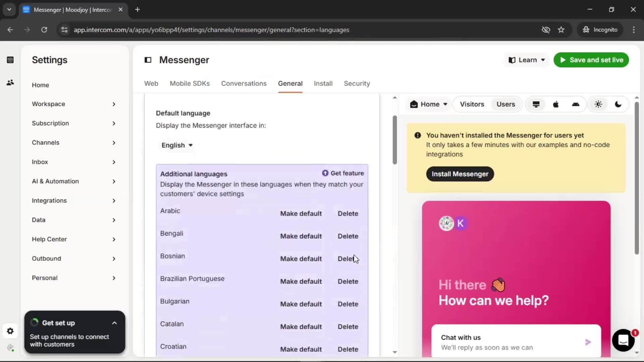This screenshot has width=644, height=362.
Task: Click the Moodjoy logo avatar in preview
Action: (x=446, y=223)
